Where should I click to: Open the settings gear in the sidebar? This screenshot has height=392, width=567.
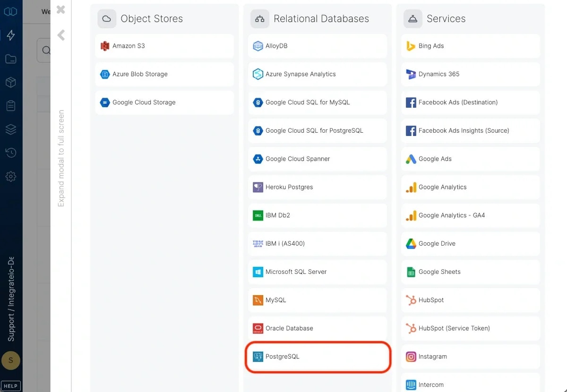click(x=10, y=176)
